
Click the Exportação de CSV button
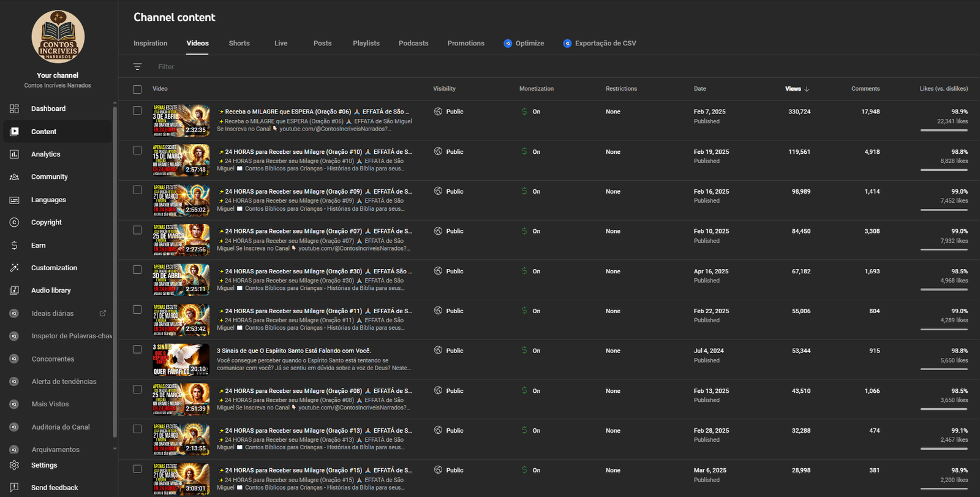(600, 44)
